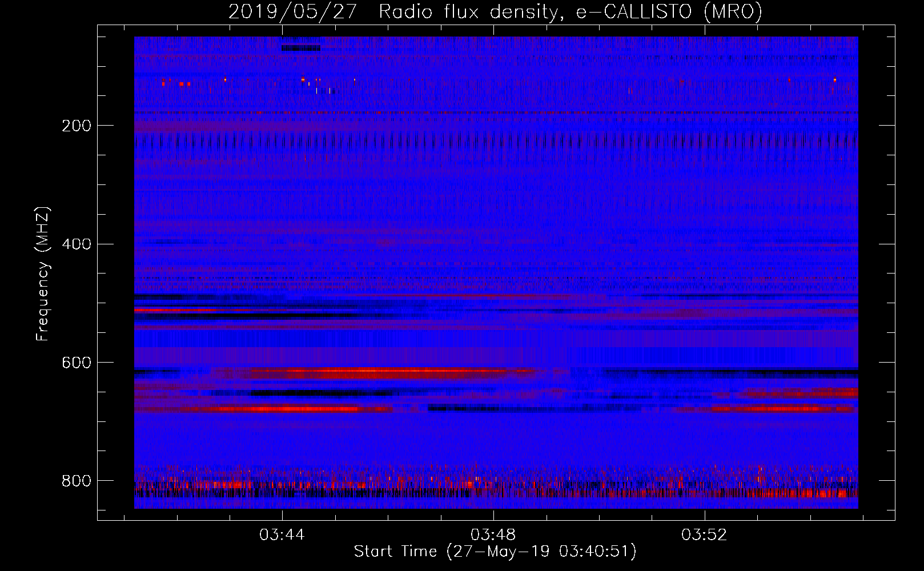924x571 pixels.
Task: Click the 800 frequency tick label
Action: click(76, 481)
